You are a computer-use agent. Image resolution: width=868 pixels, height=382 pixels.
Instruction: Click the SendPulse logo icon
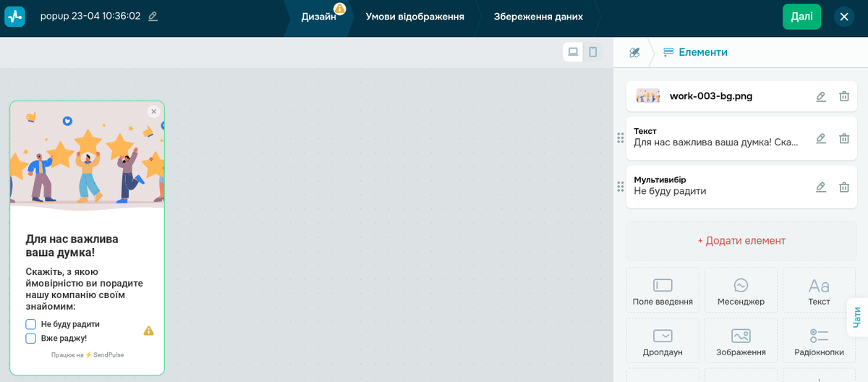[x=14, y=16]
